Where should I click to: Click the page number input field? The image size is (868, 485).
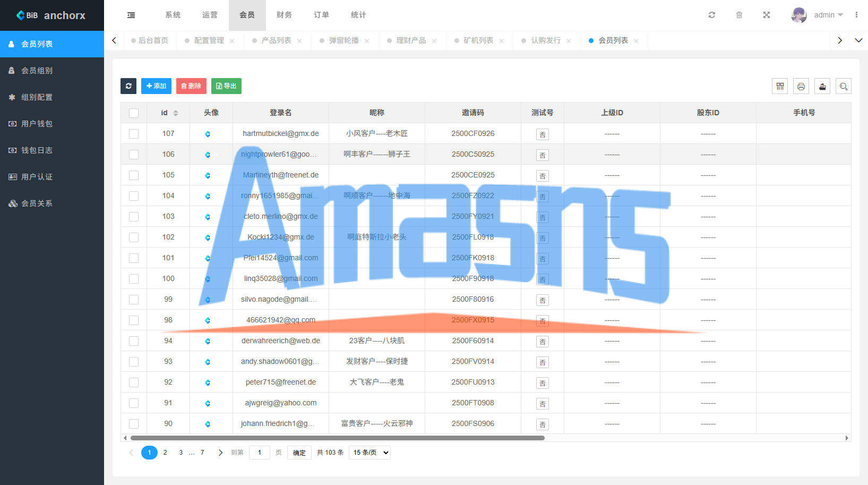tap(260, 453)
